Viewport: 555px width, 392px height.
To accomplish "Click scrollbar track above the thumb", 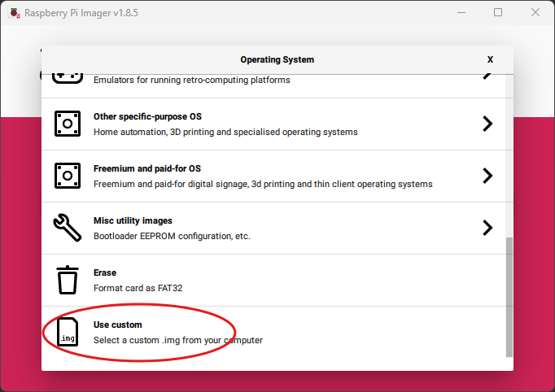I will point(509,155).
